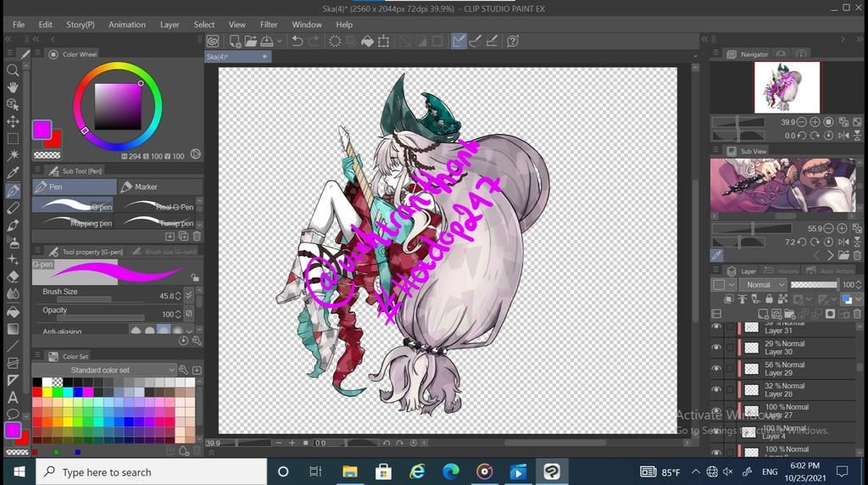Select the Eraser tool
868x485 pixels.
tap(12, 276)
